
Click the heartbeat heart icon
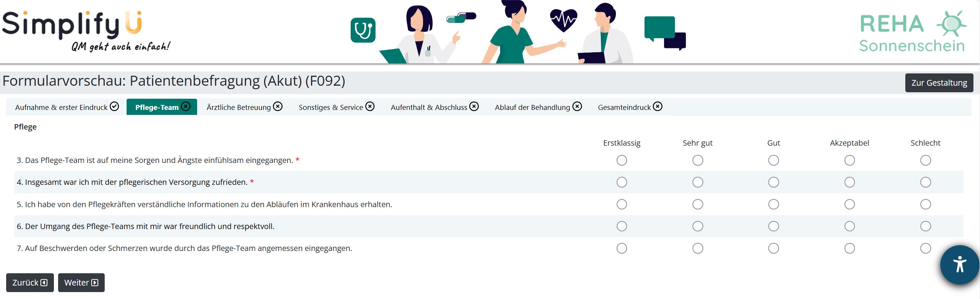[563, 20]
